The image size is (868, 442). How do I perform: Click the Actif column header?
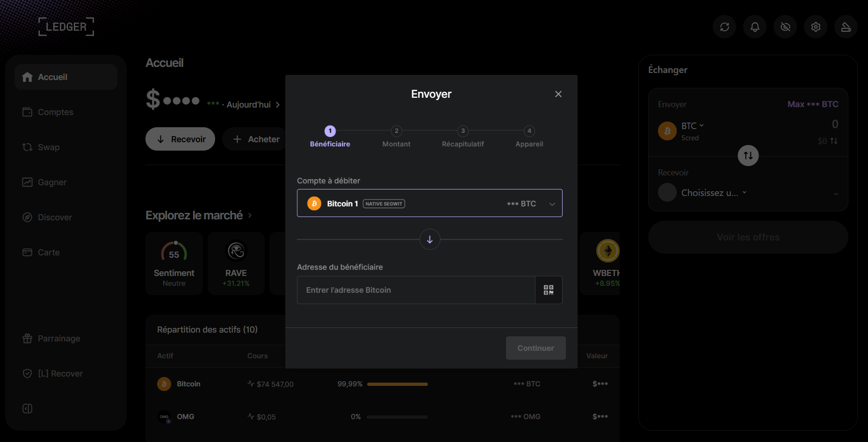(x=165, y=356)
